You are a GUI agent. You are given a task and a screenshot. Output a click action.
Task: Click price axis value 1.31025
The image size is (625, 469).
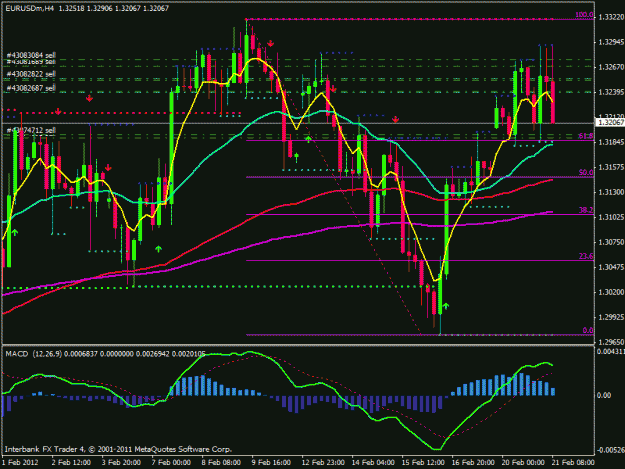(x=611, y=217)
